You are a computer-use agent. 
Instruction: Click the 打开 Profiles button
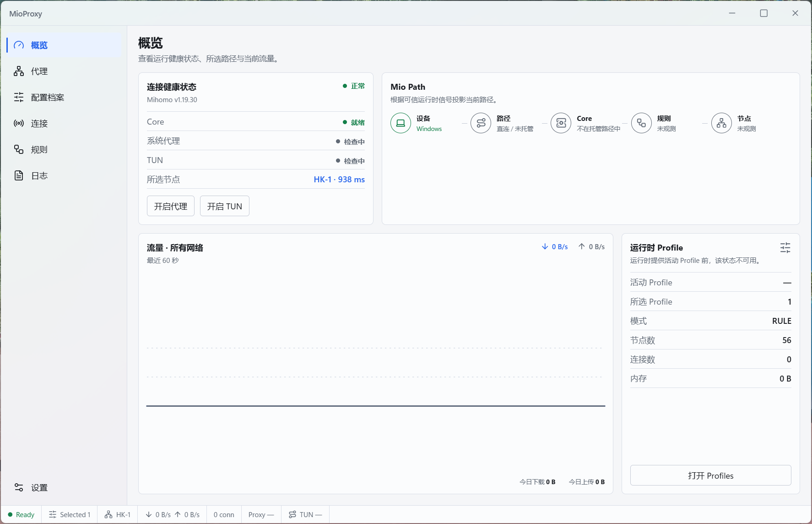click(x=710, y=475)
